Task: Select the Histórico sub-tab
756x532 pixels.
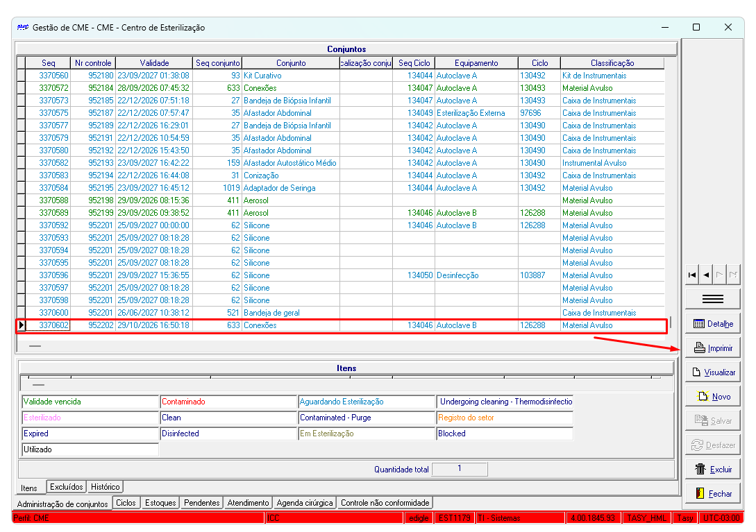Action: pyautogui.click(x=105, y=487)
